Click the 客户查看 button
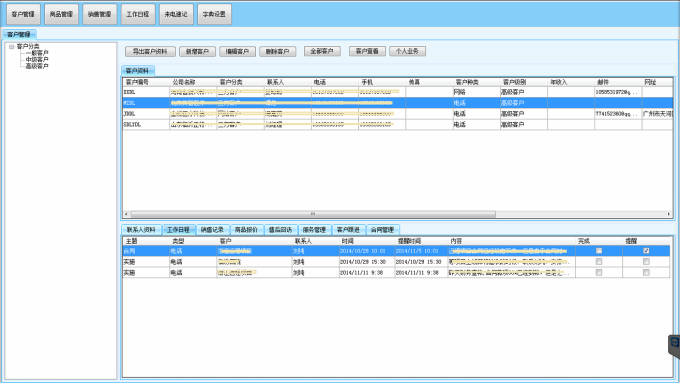The image size is (680, 384). tap(367, 51)
